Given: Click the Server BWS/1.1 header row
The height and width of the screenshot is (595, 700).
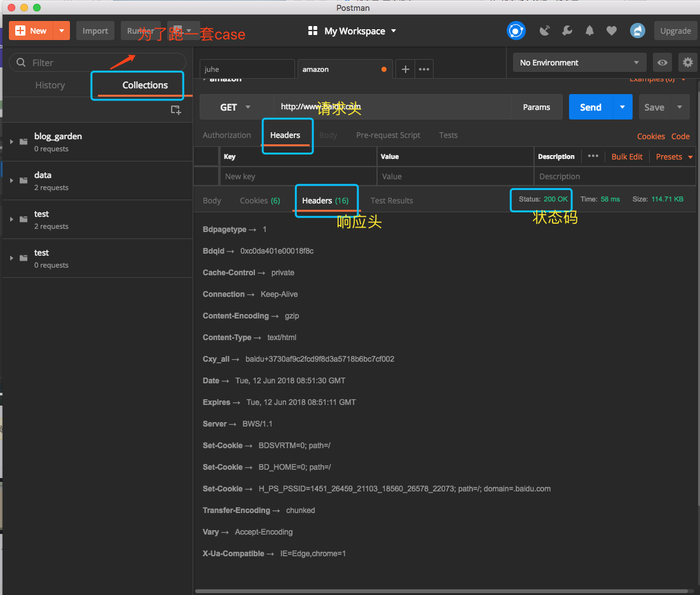Looking at the screenshot, I should (x=238, y=423).
